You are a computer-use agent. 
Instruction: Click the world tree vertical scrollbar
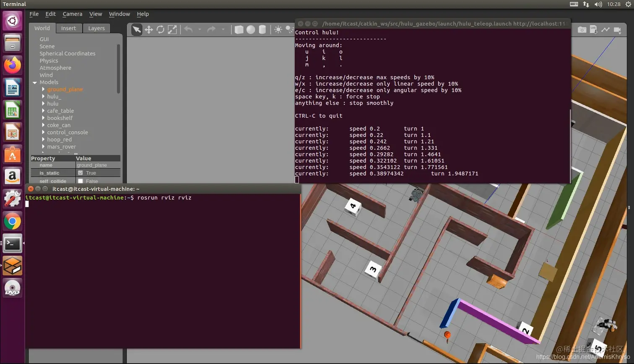119,69
